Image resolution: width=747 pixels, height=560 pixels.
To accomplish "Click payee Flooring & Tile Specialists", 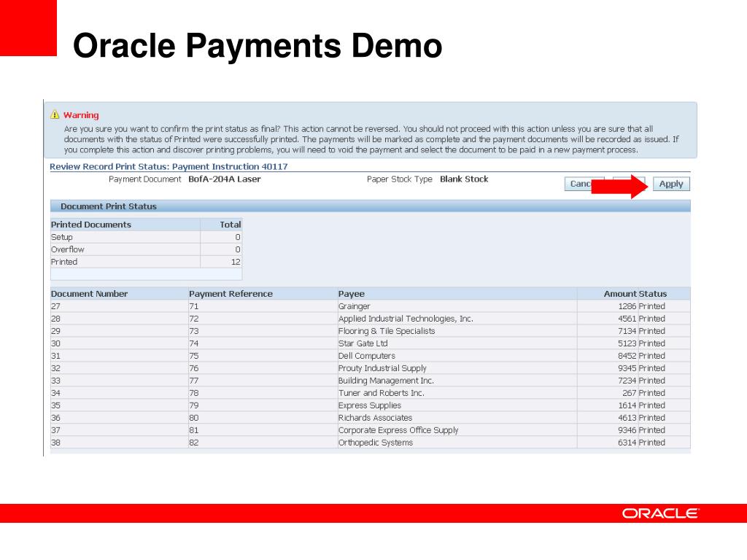I will pos(387,331).
